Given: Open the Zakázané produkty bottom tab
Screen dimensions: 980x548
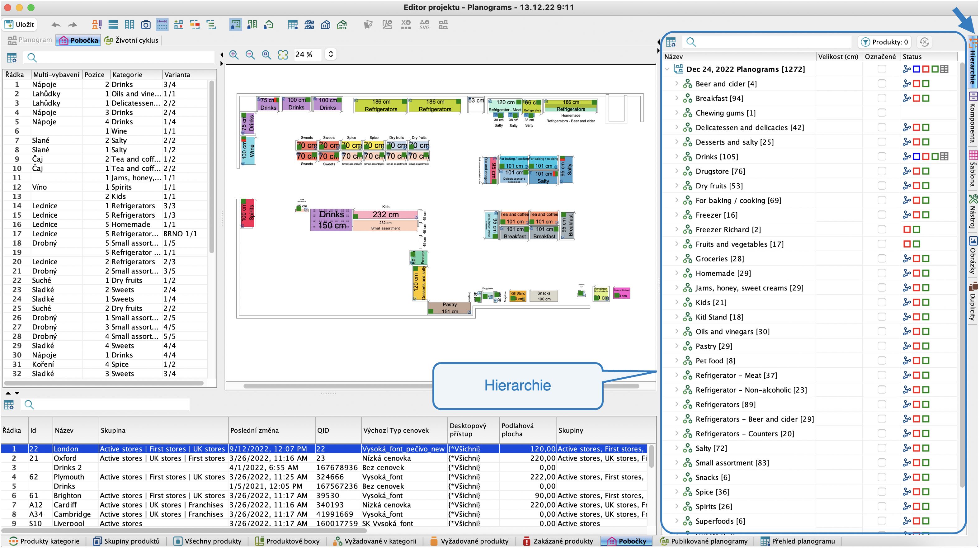Looking at the screenshot, I should [558, 541].
